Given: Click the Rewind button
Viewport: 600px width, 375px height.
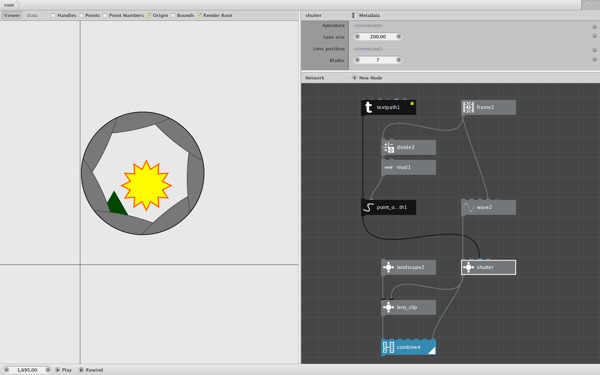Looking at the screenshot, I should 91,370.
